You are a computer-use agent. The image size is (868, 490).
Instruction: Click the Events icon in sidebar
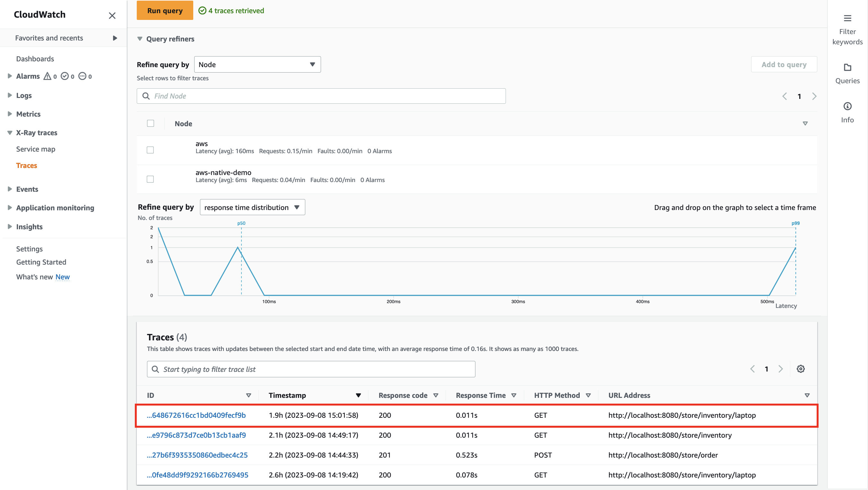(27, 188)
